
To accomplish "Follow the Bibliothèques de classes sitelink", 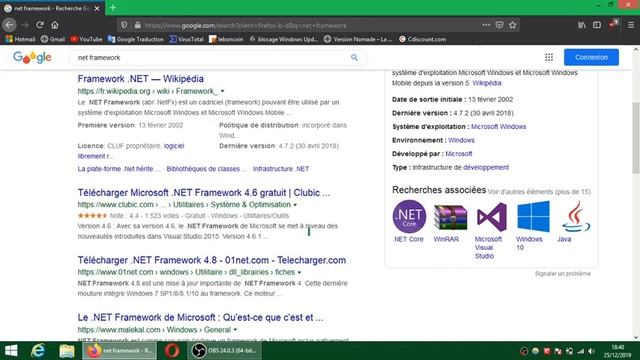I will point(207,169).
